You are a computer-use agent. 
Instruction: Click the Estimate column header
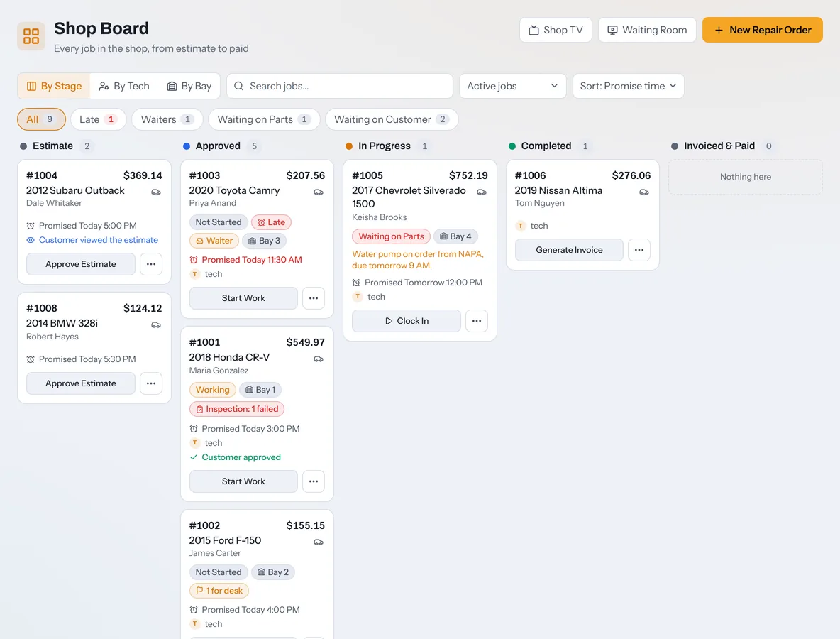tap(52, 146)
